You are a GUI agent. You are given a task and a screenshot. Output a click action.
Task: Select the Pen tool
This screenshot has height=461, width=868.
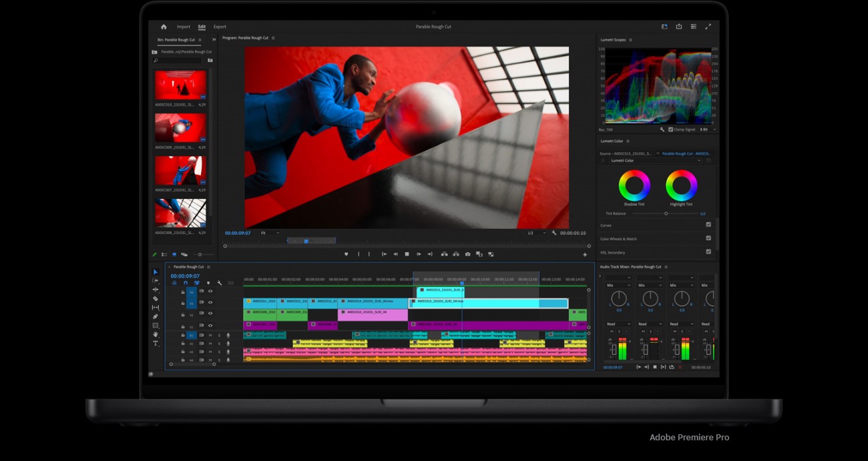(156, 316)
